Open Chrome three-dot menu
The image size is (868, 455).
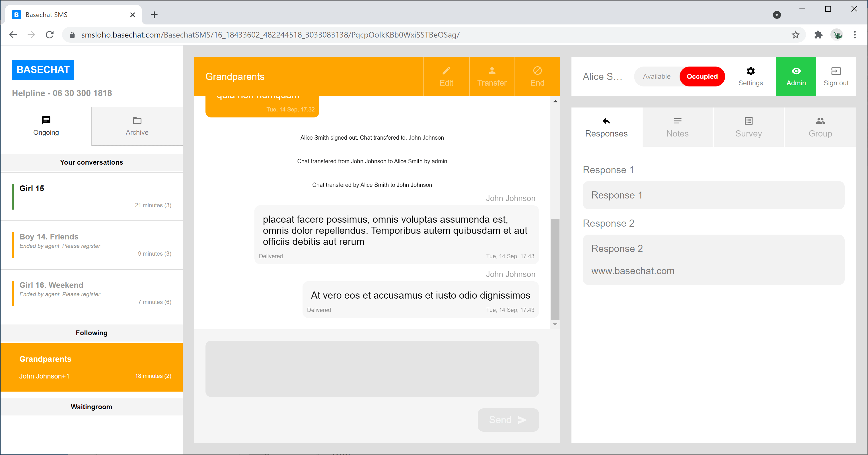tap(855, 35)
